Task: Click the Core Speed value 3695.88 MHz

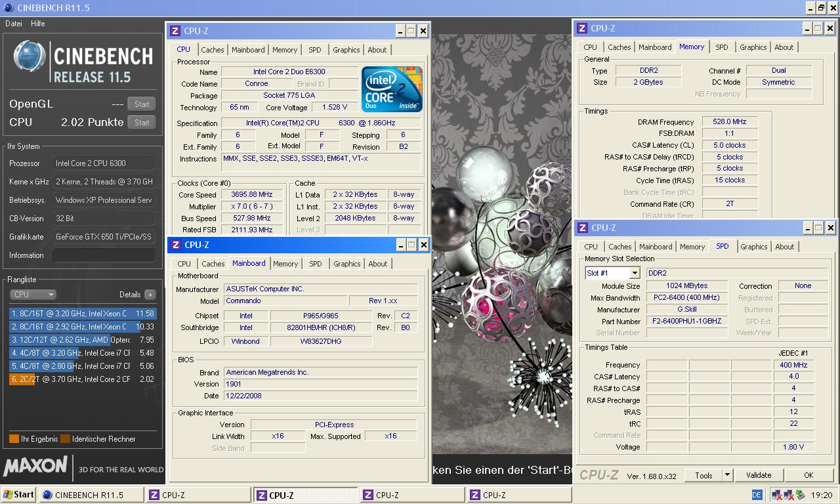Action: click(x=252, y=195)
